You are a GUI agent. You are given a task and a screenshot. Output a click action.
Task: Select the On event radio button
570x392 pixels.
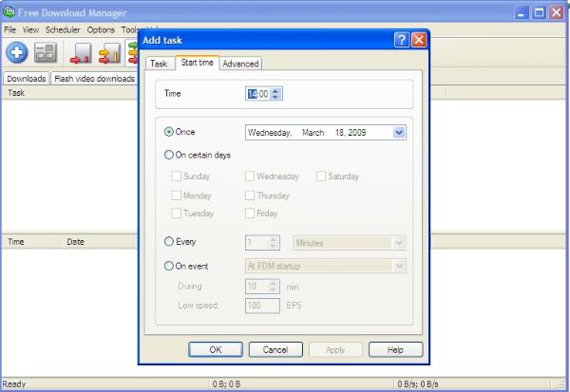pyautogui.click(x=169, y=266)
